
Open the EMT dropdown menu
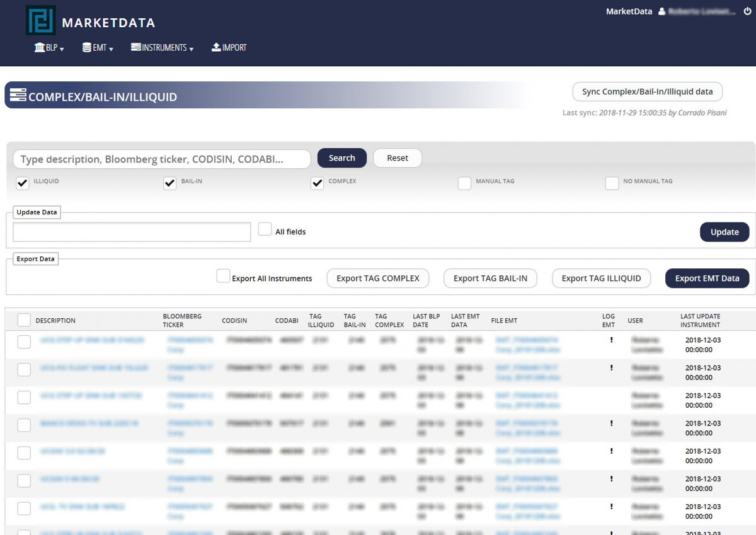98,47
